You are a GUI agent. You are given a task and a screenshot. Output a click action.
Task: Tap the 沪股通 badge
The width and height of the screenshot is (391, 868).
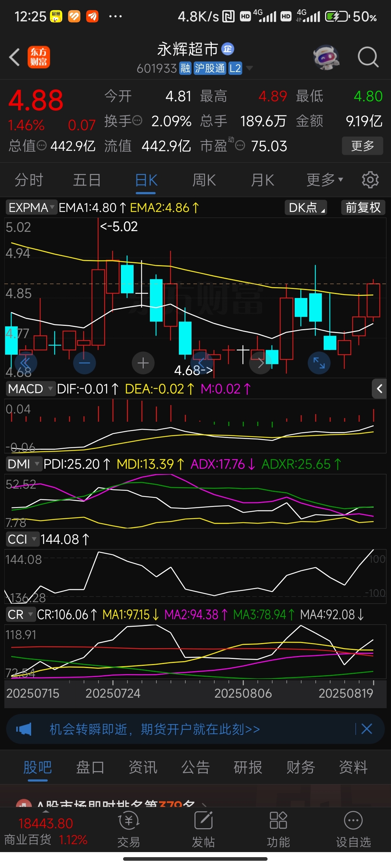tap(210, 68)
